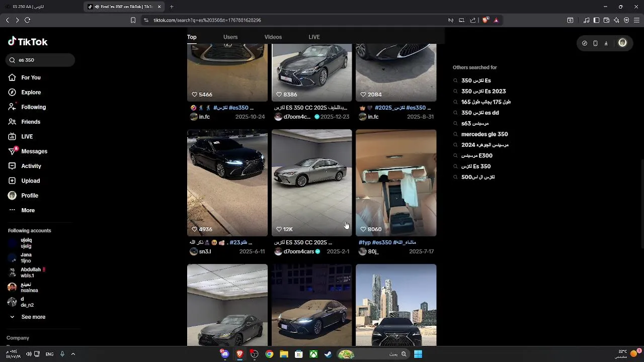Click the #es350 hashtag by 80j_
644x362 pixels.
[x=382, y=242]
